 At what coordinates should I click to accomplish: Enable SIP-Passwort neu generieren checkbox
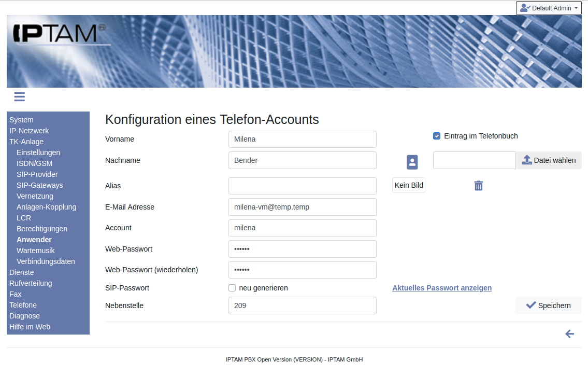click(x=232, y=288)
